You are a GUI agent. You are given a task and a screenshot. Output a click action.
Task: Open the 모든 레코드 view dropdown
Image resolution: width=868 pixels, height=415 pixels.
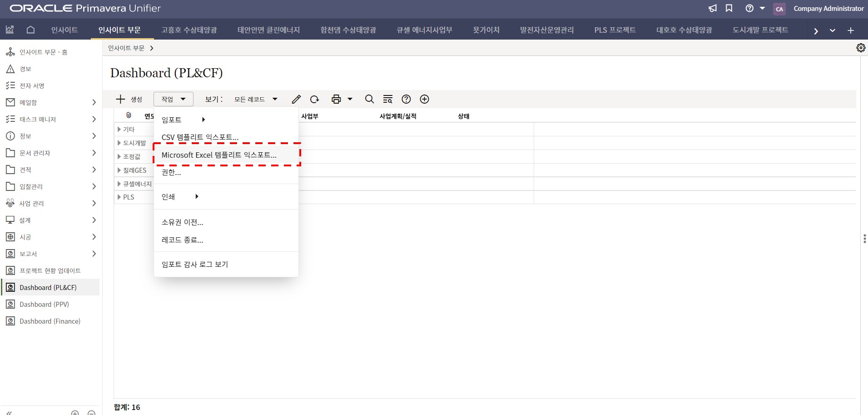click(x=256, y=99)
